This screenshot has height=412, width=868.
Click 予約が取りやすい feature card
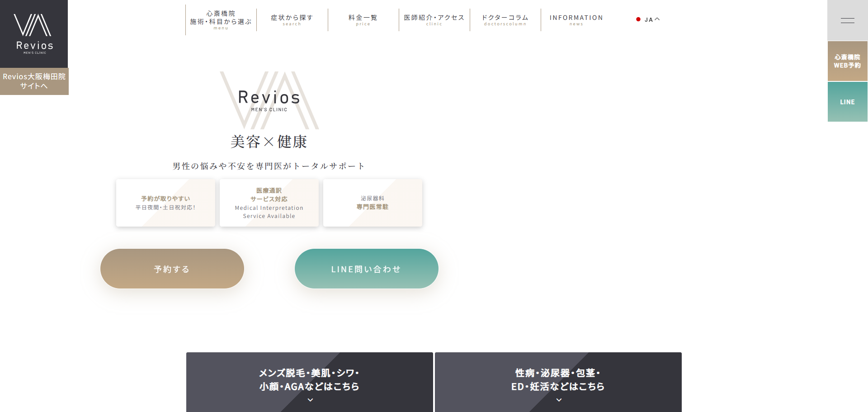(165, 203)
